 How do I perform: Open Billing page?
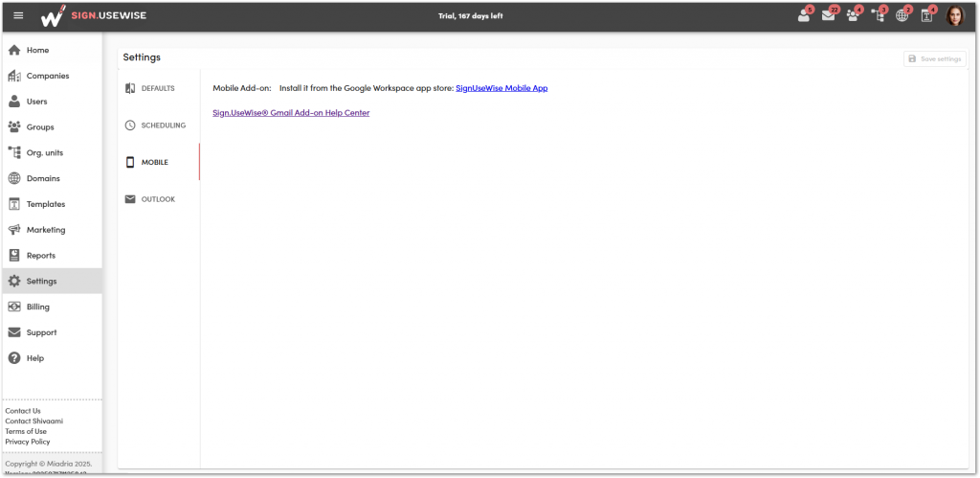[x=52, y=307]
